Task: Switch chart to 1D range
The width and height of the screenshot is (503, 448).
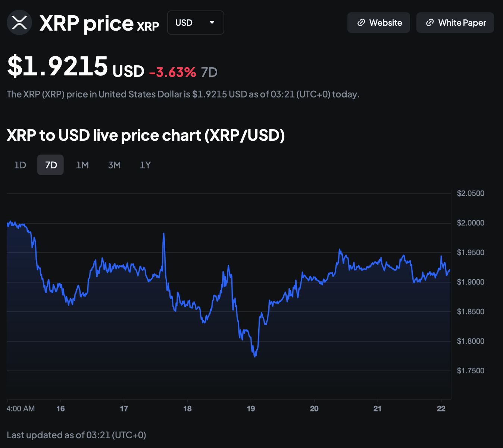Action: point(20,165)
